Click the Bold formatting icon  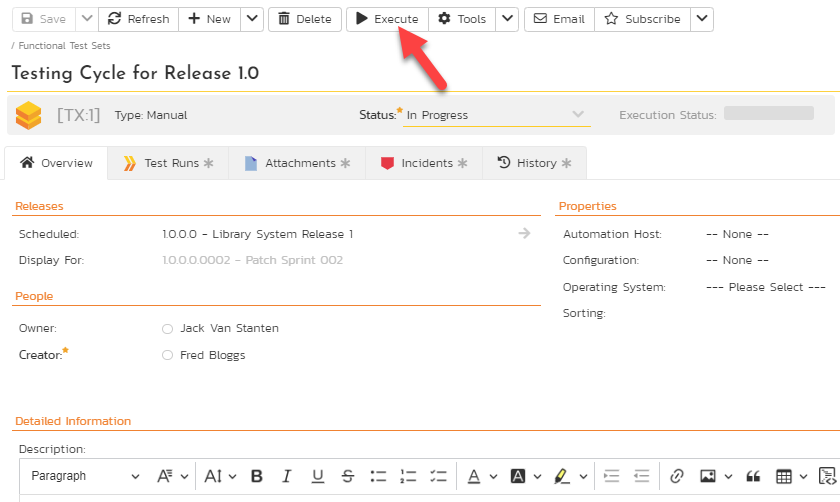(257, 476)
